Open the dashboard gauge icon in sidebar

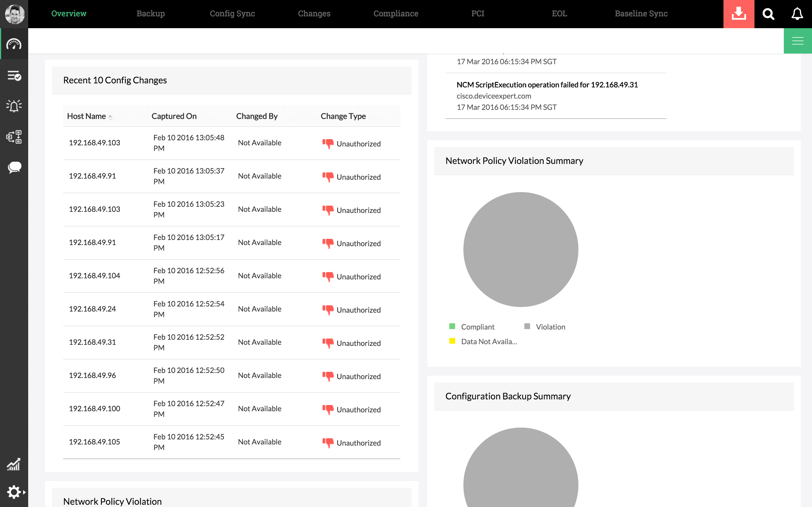point(14,44)
